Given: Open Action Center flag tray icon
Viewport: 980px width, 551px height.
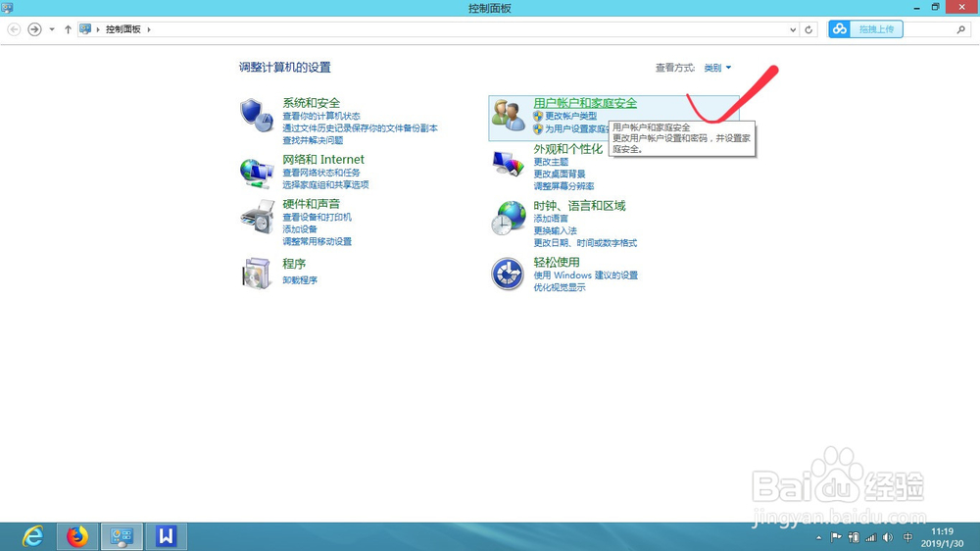Looking at the screenshot, I should [x=836, y=537].
